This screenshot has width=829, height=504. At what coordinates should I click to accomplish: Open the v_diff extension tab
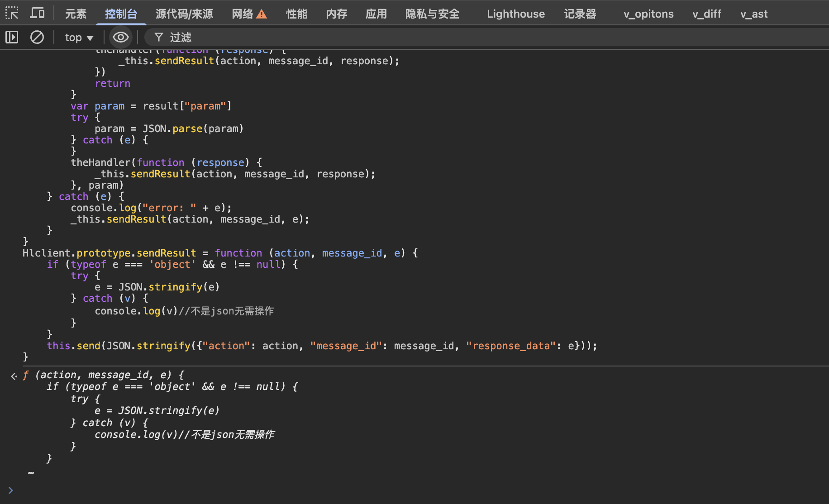pyautogui.click(x=706, y=14)
